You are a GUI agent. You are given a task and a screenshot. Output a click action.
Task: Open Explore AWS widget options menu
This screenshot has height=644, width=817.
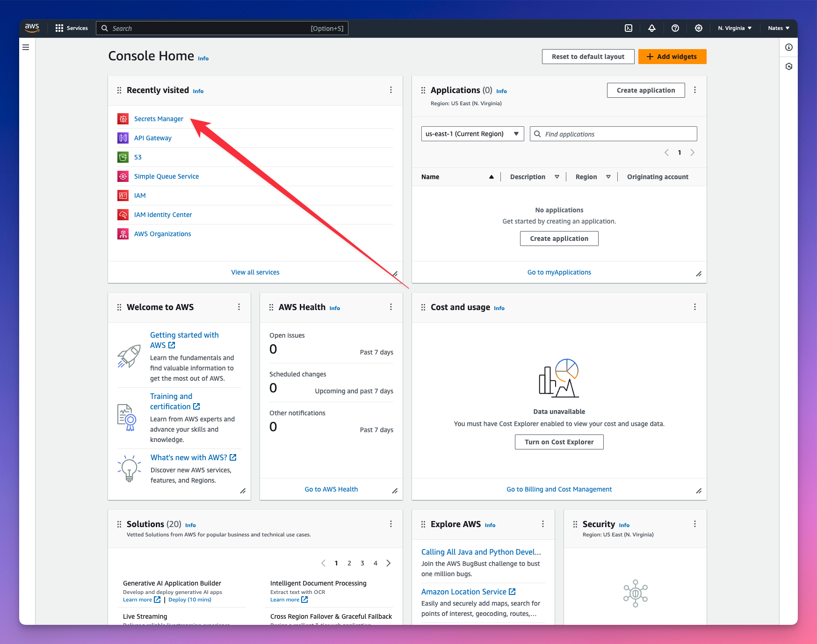[543, 524]
